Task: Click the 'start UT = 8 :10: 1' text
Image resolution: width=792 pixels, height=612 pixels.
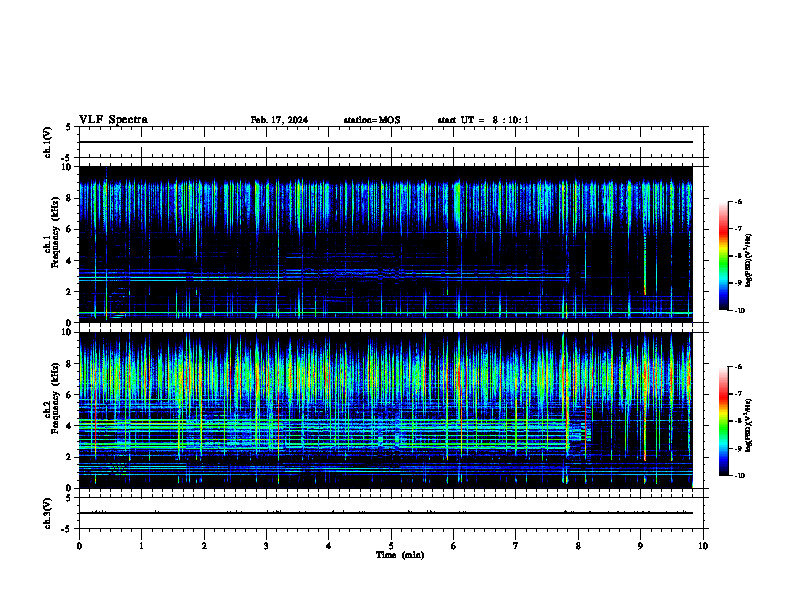Action: [x=483, y=120]
